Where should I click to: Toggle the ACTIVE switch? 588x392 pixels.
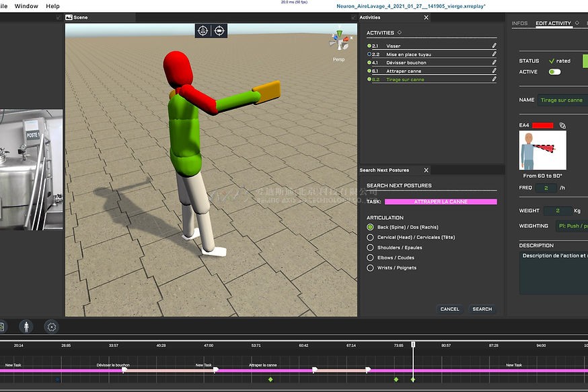(554, 71)
